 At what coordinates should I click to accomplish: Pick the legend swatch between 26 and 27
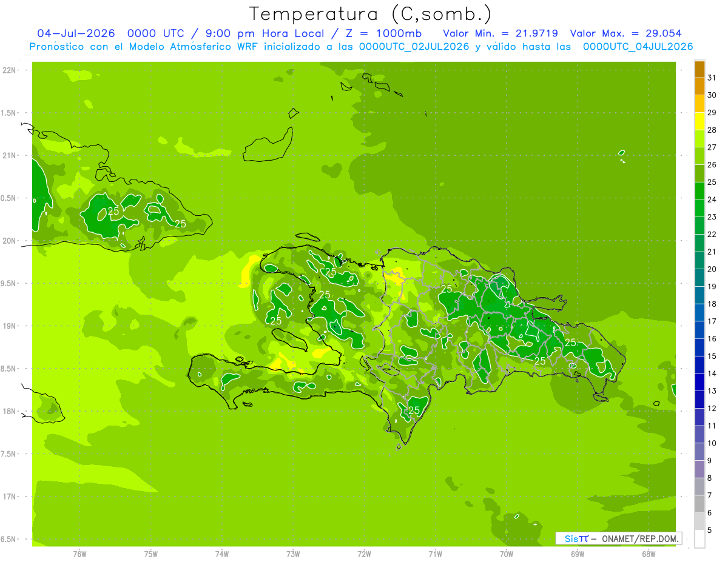(699, 156)
